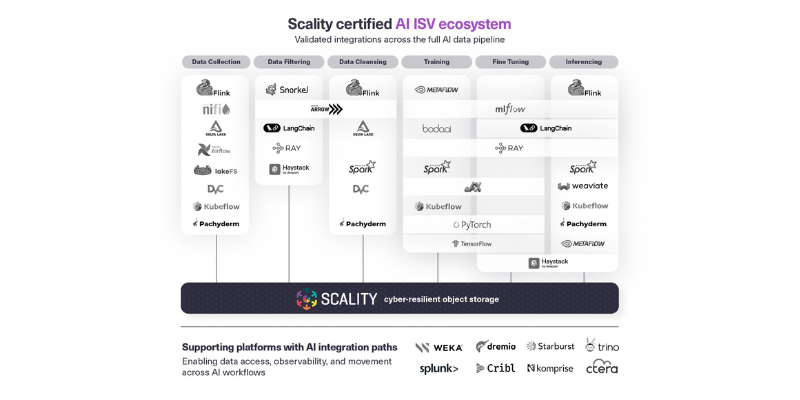Click the Inferencing stage label

tap(583, 62)
